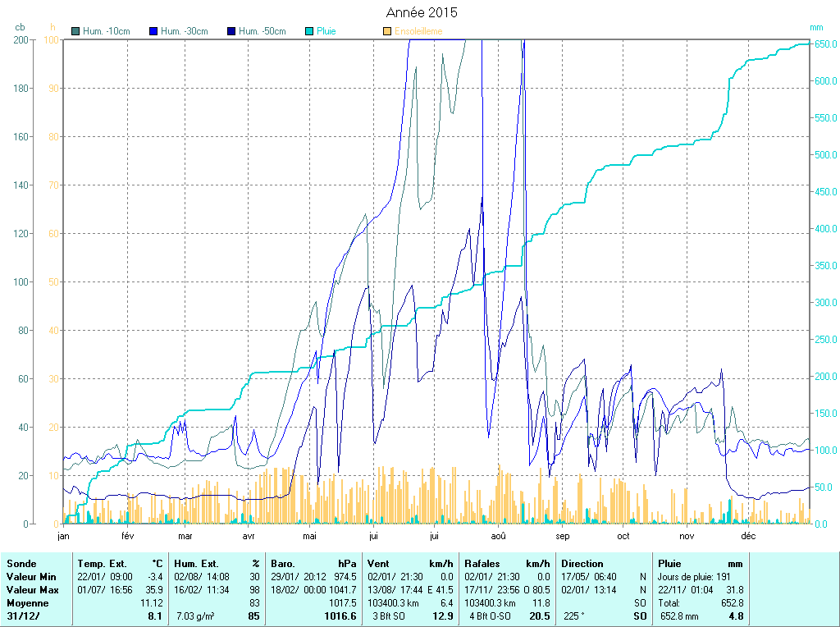Click the mai month label on the axis
The width and height of the screenshot is (840, 627).
pyautogui.click(x=309, y=536)
